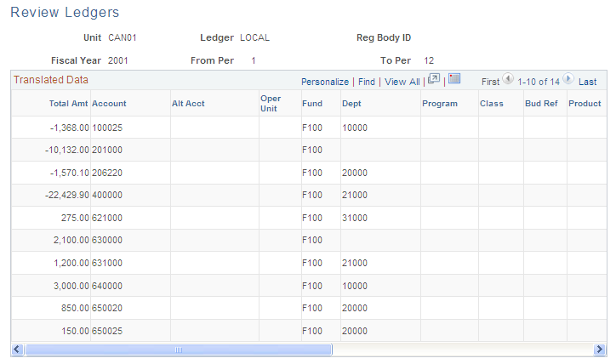Select Dept 21000 in the 400000 row
The image size is (616, 364).
click(355, 195)
